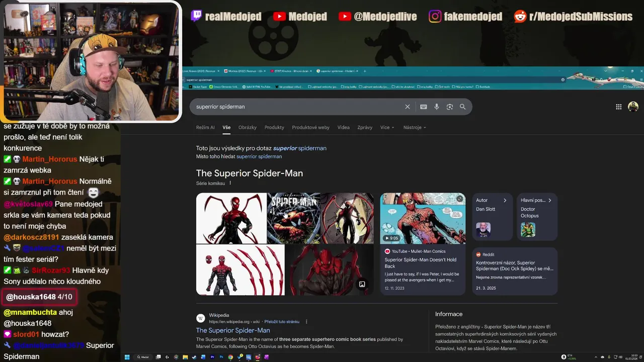
Task: Click the browser address bar
Action: [x=372, y=79]
